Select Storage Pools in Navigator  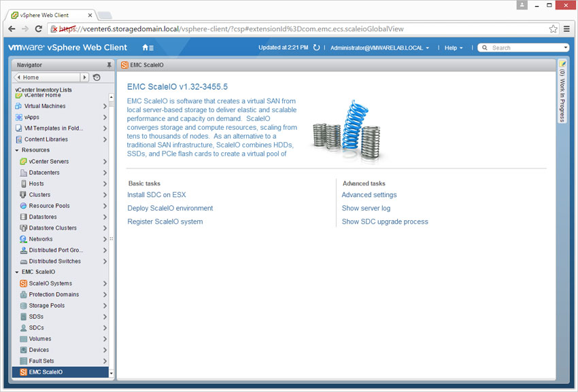[x=47, y=306]
